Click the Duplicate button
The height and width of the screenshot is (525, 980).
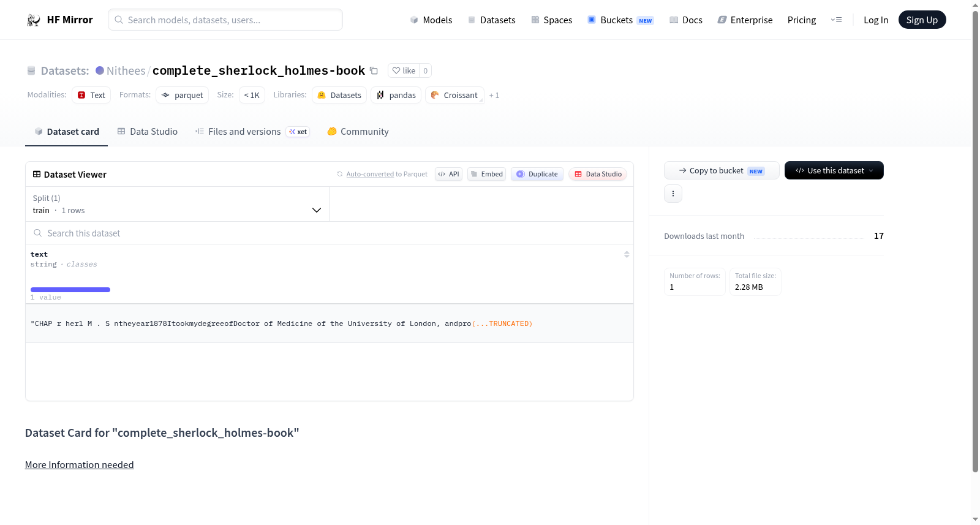tap(537, 174)
